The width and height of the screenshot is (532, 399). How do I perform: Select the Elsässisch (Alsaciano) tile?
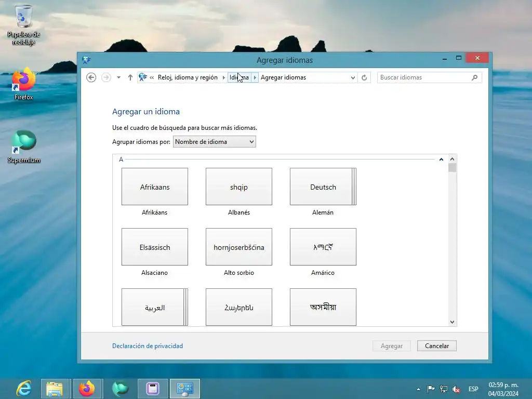point(155,247)
